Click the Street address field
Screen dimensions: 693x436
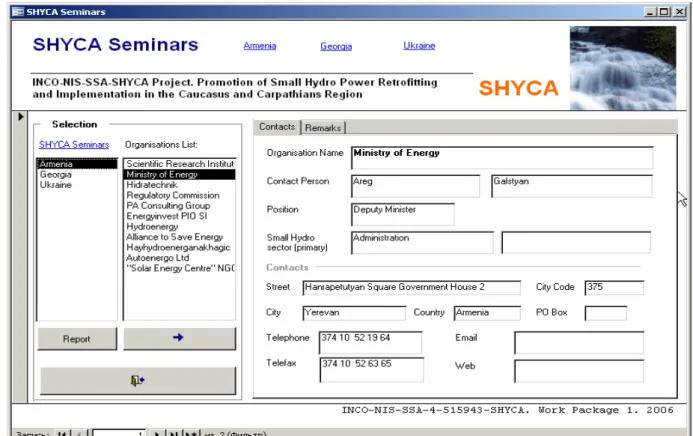pos(411,288)
